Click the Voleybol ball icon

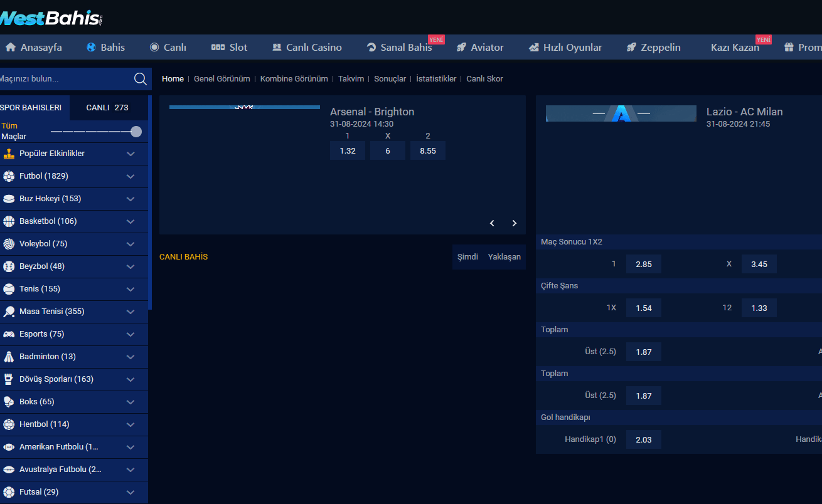pyautogui.click(x=9, y=244)
